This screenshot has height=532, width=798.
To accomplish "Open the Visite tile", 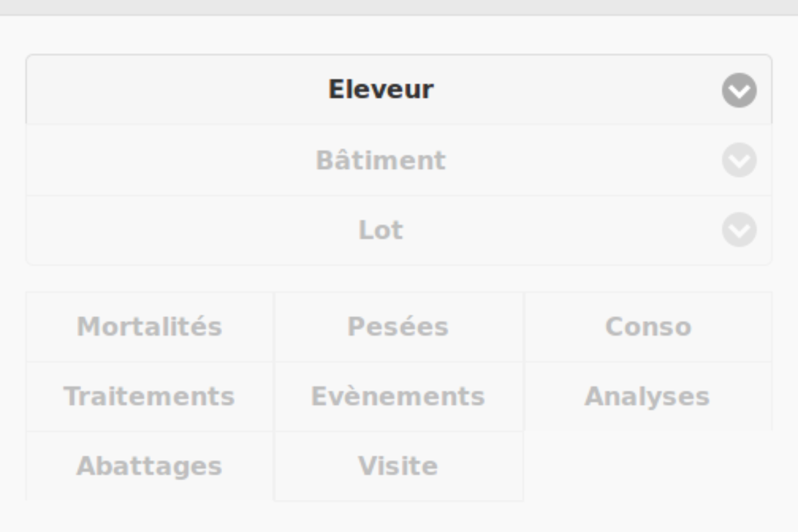I will (398, 466).
